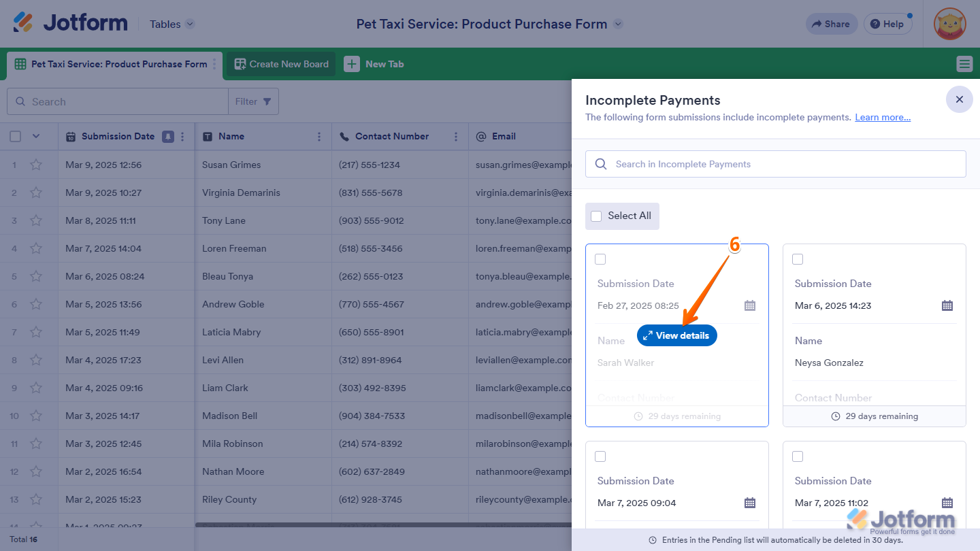The width and height of the screenshot is (980, 551).
Task: Open the form title dropdown chevron
Action: (618, 24)
